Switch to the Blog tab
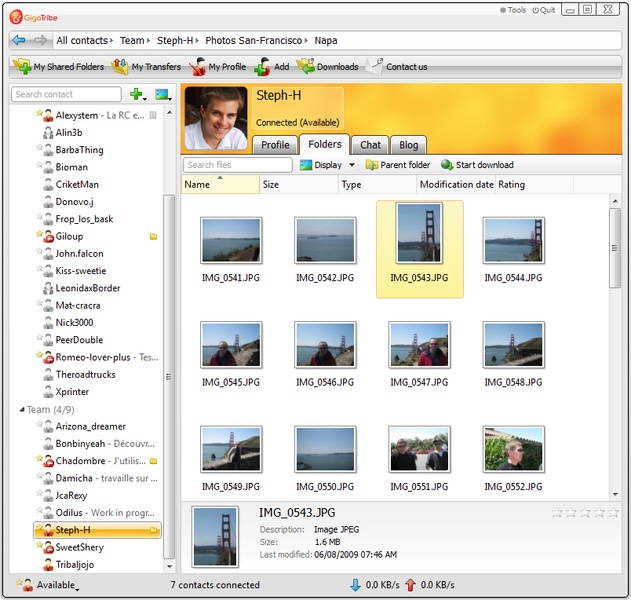 coord(408,145)
